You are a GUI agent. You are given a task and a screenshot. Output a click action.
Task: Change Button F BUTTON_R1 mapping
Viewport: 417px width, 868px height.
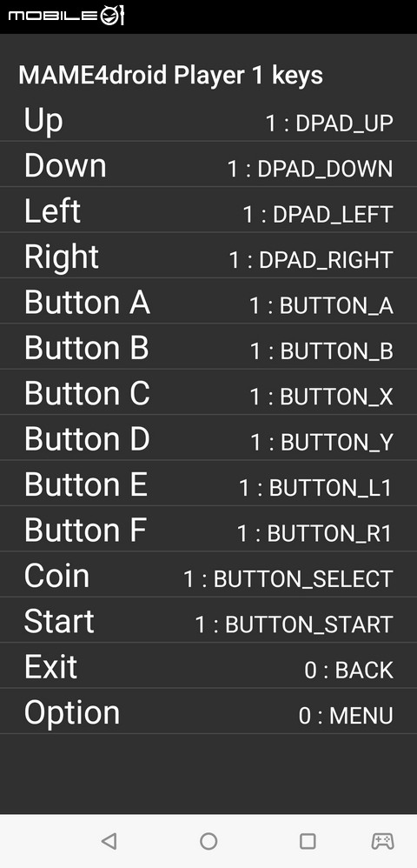pyautogui.click(x=208, y=529)
